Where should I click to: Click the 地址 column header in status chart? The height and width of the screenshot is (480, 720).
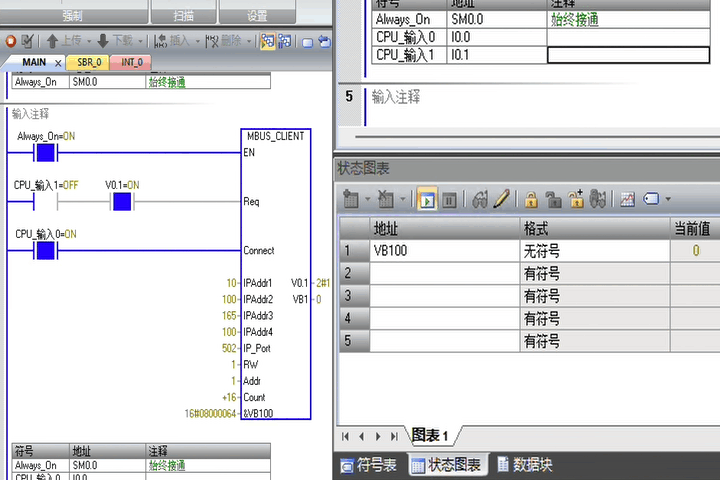tap(445, 228)
